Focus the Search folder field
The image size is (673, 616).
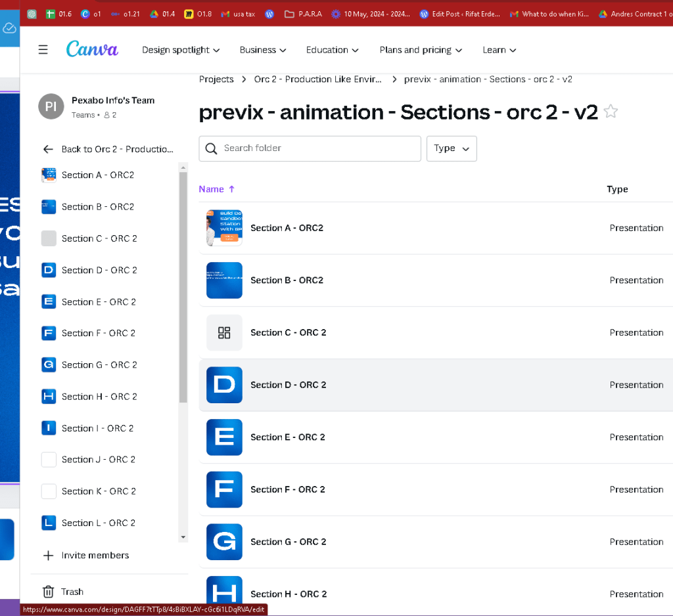click(x=310, y=148)
